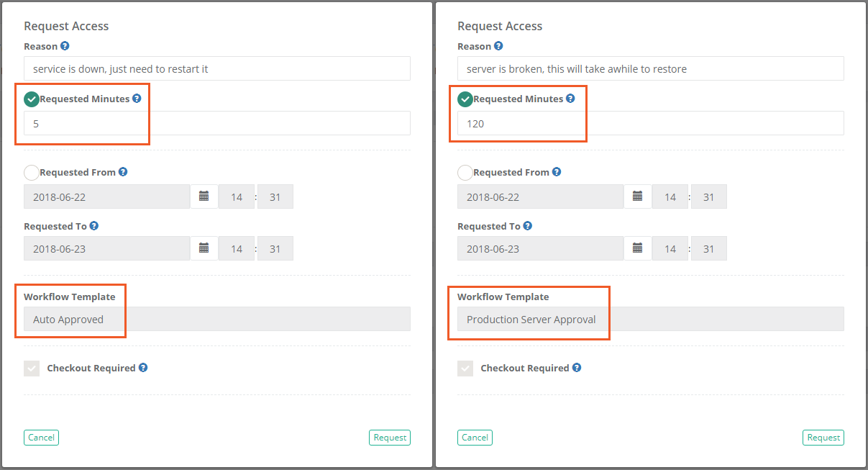The image size is (868, 470).
Task: Open help tooltip beside Reason label in left dialog
Action: tap(65, 45)
